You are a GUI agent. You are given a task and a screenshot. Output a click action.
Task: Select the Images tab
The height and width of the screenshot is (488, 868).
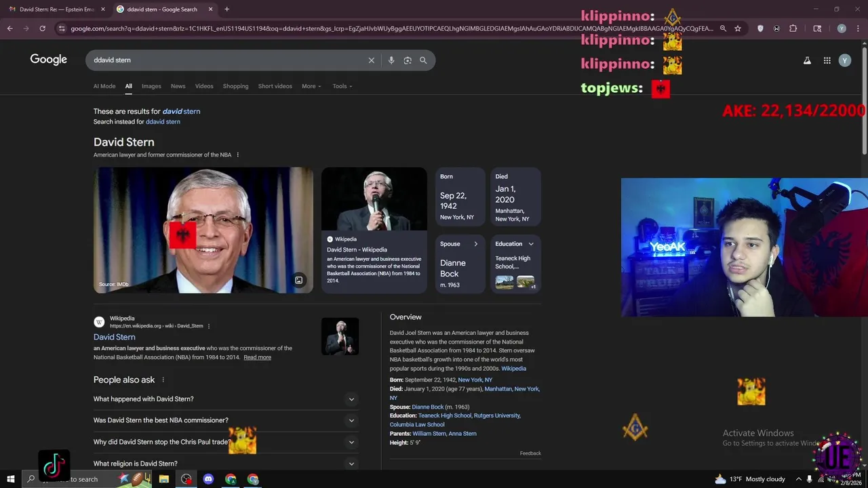pyautogui.click(x=151, y=86)
